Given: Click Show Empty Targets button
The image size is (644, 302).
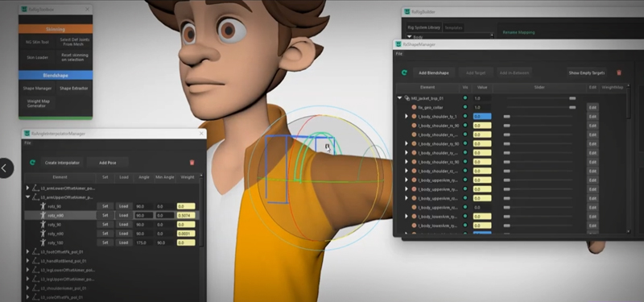Looking at the screenshot, I should coord(587,72).
